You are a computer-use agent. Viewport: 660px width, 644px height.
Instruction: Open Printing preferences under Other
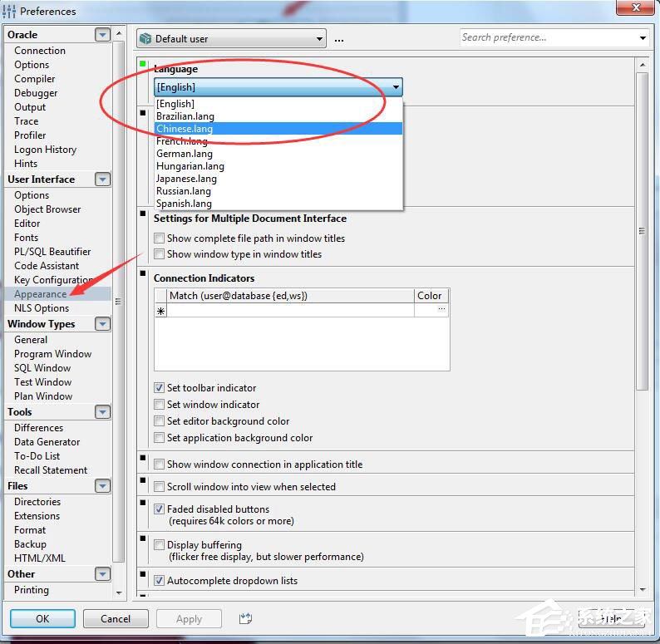pos(32,589)
